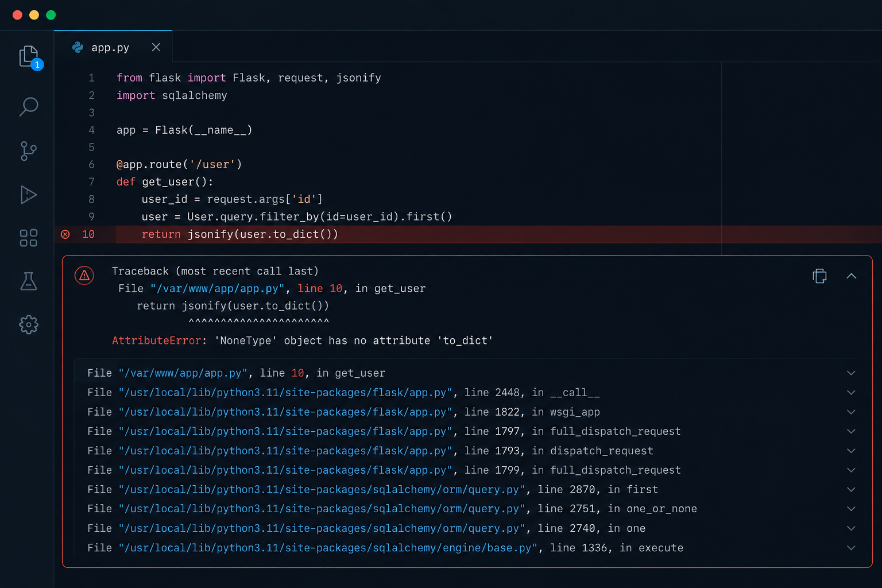The image size is (882, 588).
Task: Expand the wsgi_app line 1822 frame
Action: point(851,412)
